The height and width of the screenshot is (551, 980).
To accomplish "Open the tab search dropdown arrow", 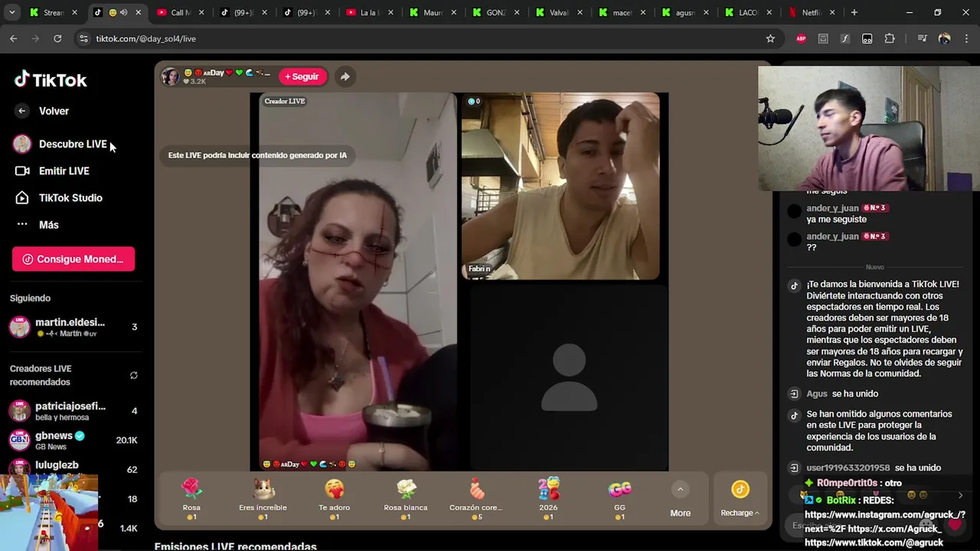I will tap(13, 12).
